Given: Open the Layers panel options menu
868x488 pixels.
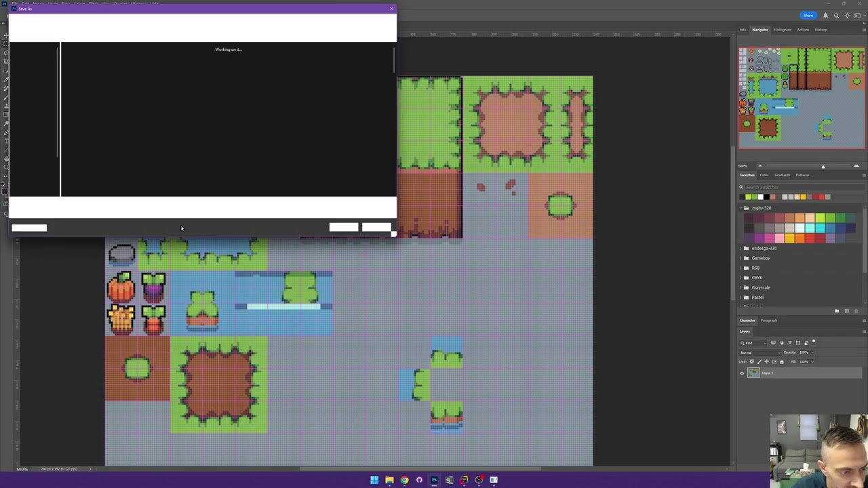Looking at the screenshot, I should pyautogui.click(x=864, y=331).
